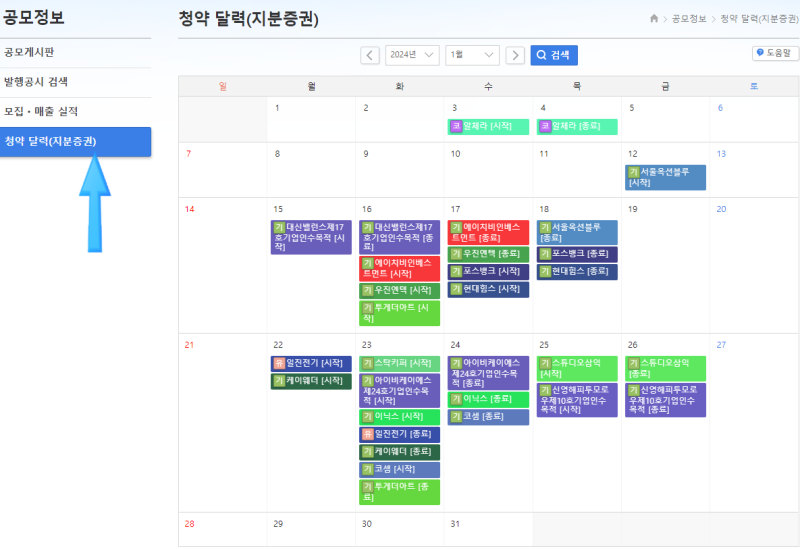Viewport: 800px width, 549px height.
Task: Open 케이웨더 [시작] event on the 22nd
Action: (x=311, y=381)
